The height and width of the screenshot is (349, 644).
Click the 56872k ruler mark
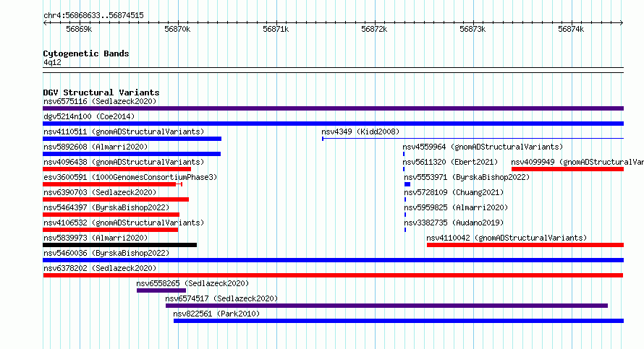point(374,29)
